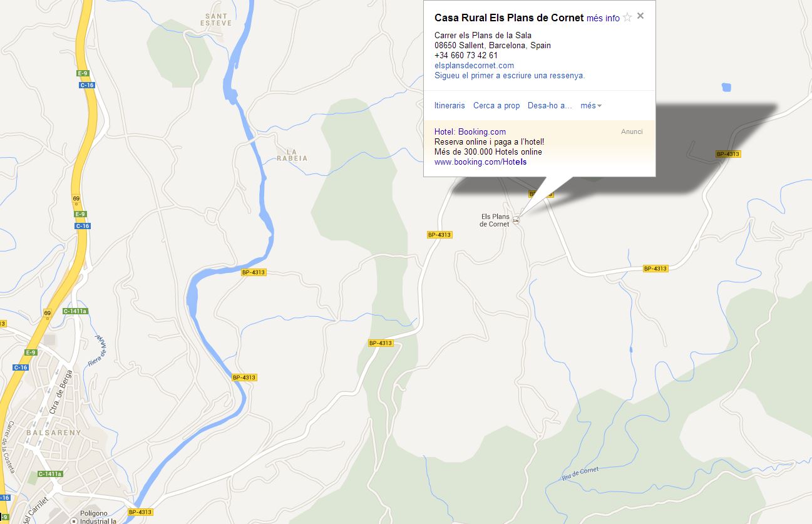
Task: Click the Polígono Industrial marker icon
Action: tap(73, 520)
